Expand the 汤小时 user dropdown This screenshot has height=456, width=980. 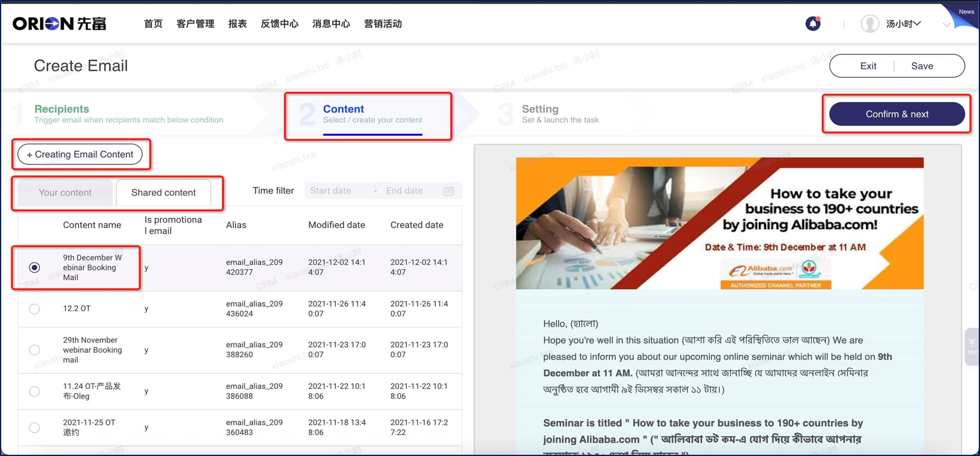click(x=904, y=24)
